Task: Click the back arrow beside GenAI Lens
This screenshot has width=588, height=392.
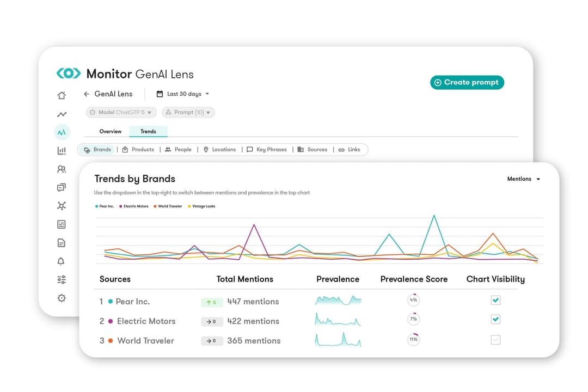Action: pyautogui.click(x=87, y=94)
